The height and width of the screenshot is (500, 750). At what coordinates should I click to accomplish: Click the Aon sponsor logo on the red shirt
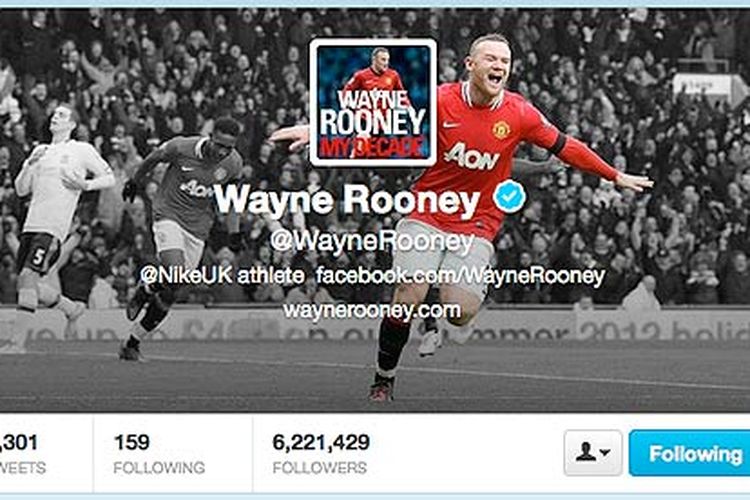coord(472,157)
